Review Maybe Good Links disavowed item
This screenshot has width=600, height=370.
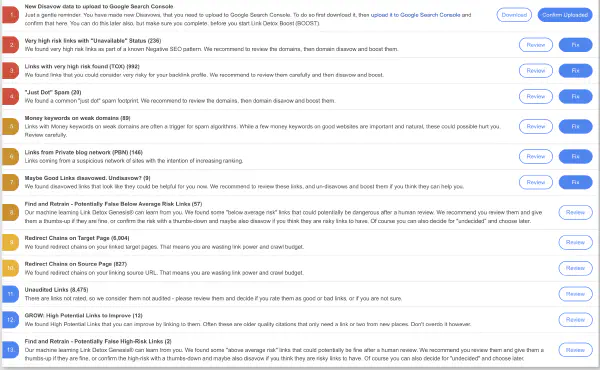[x=536, y=182]
